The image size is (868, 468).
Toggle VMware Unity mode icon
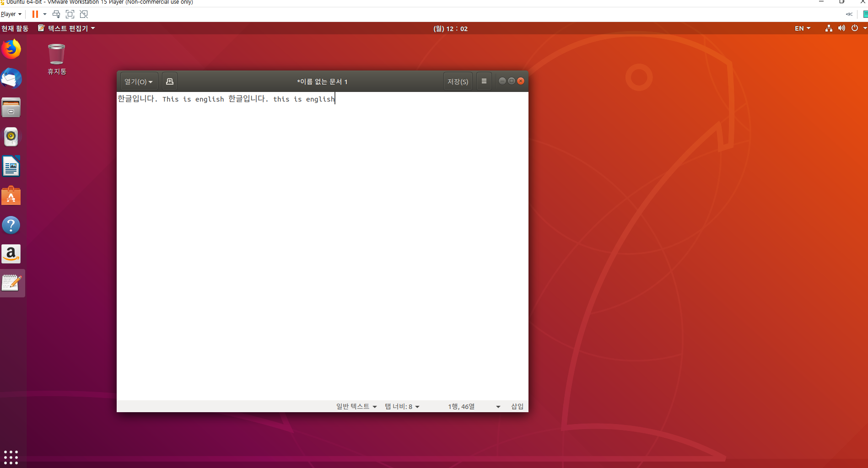tap(84, 14)
